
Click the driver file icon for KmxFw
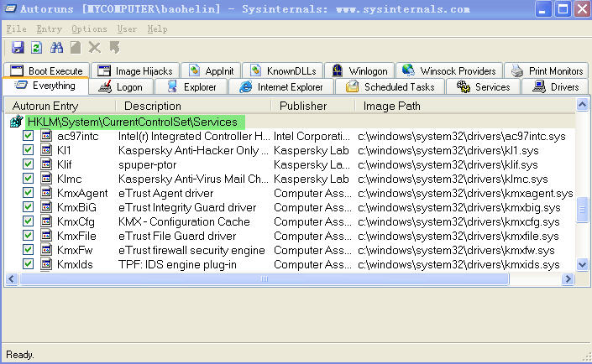tap(46, 250)
